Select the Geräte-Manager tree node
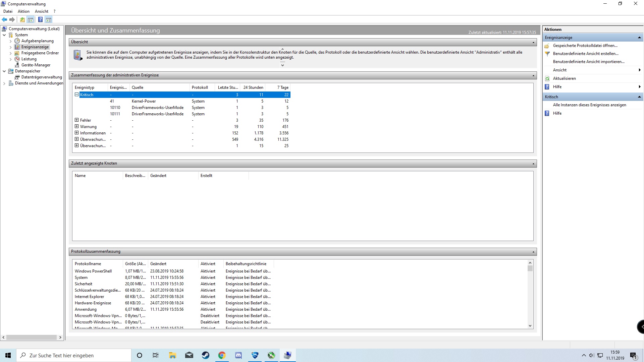This screenshot has width=644, height=362. click(x=36, y=65)
